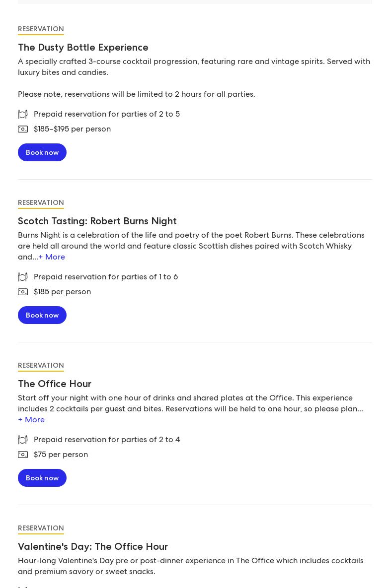The height and width of the screenshot is (588, 390).
Task: Click the RESERVATION label above Valentine's Day listing
Action: click(41, 528)
